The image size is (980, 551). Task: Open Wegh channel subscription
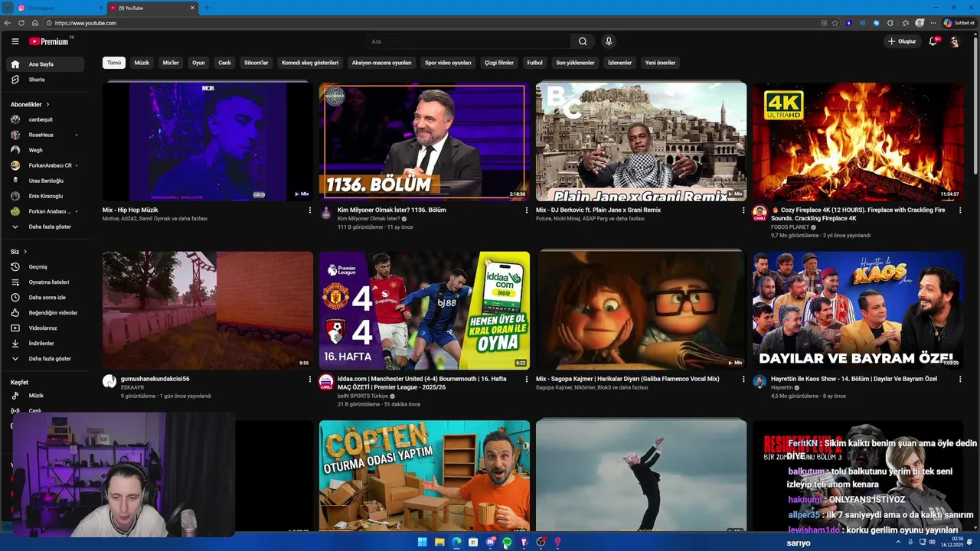46,150
